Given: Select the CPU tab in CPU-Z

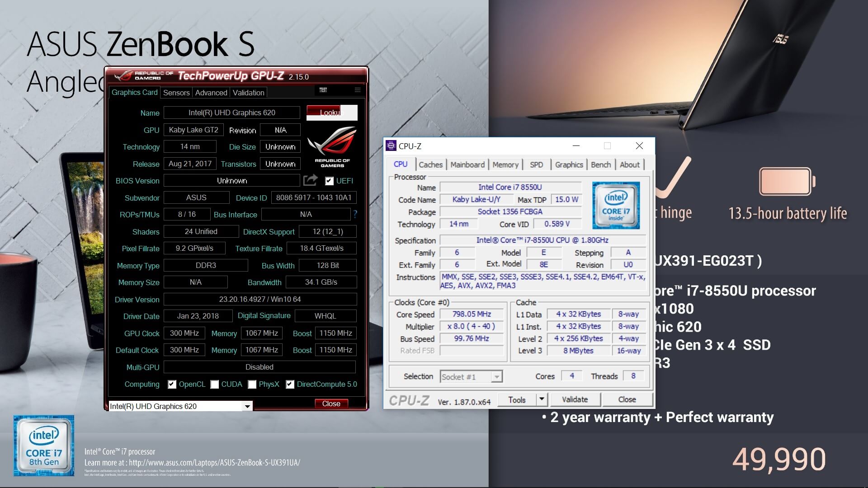Looking at the screenshot, I should (x=401, y=164).
